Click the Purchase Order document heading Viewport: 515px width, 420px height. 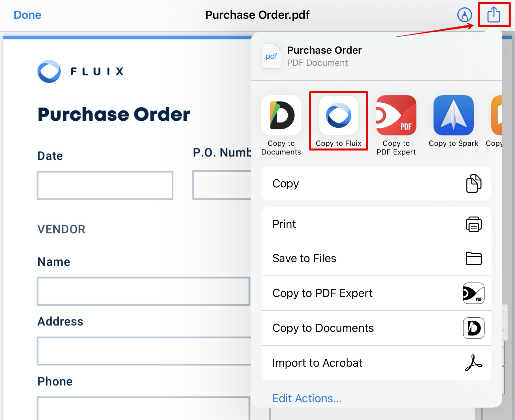[x=114, y=114]
